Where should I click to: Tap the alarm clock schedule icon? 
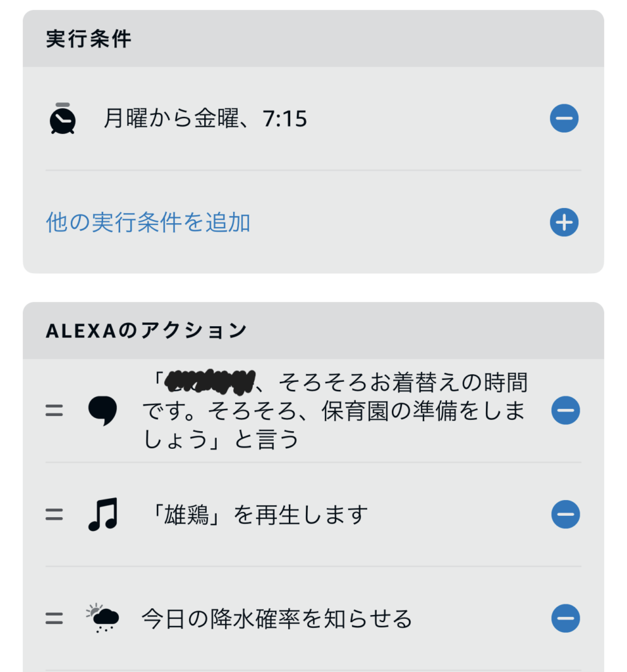click(63, 119)
